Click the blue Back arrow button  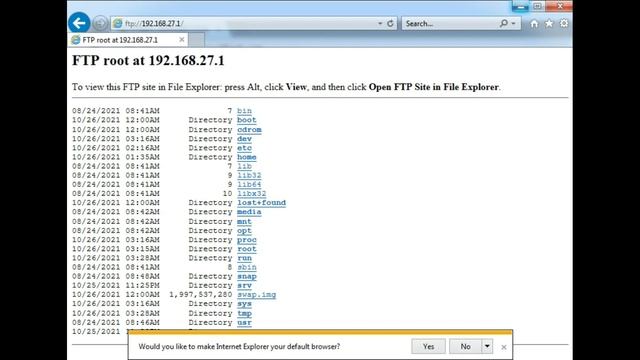[79, 23]
